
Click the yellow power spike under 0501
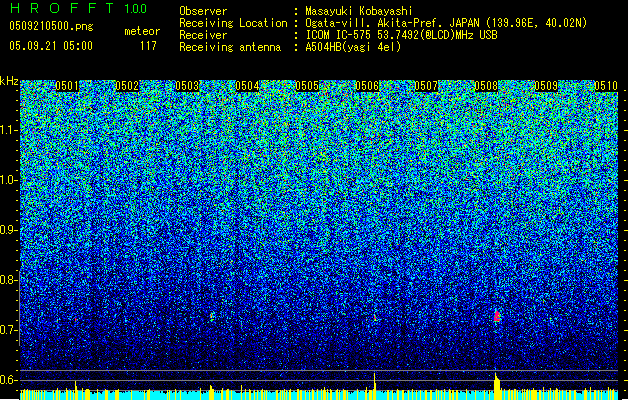pyautogui.click(x=76, y=390)
